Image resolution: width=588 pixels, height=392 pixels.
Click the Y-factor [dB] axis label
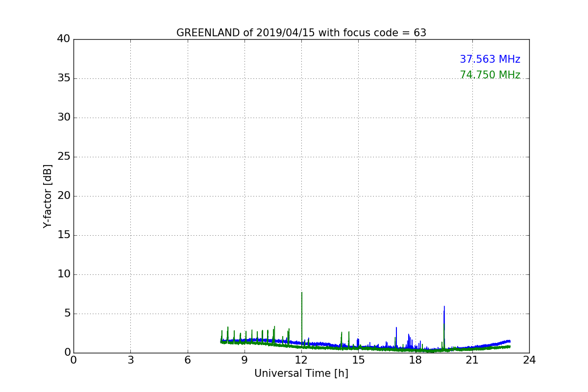tap(48, 196)
